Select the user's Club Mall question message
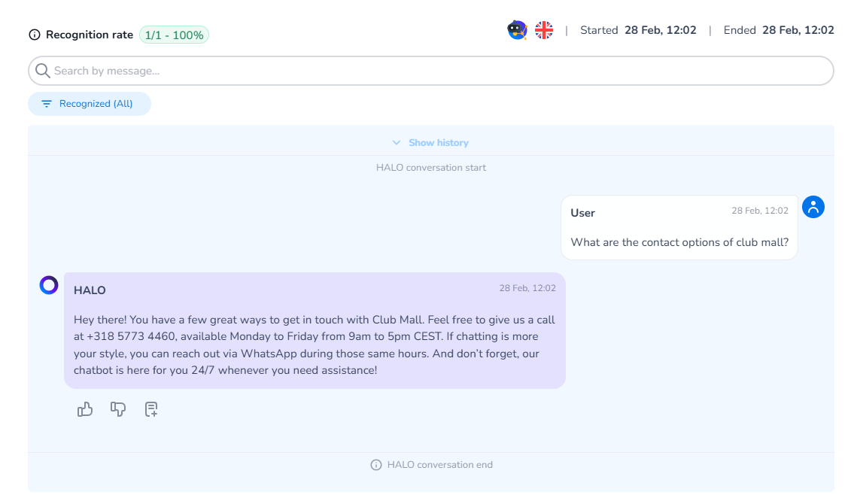This screenshot has height=504, width=854. pos(679,242)
